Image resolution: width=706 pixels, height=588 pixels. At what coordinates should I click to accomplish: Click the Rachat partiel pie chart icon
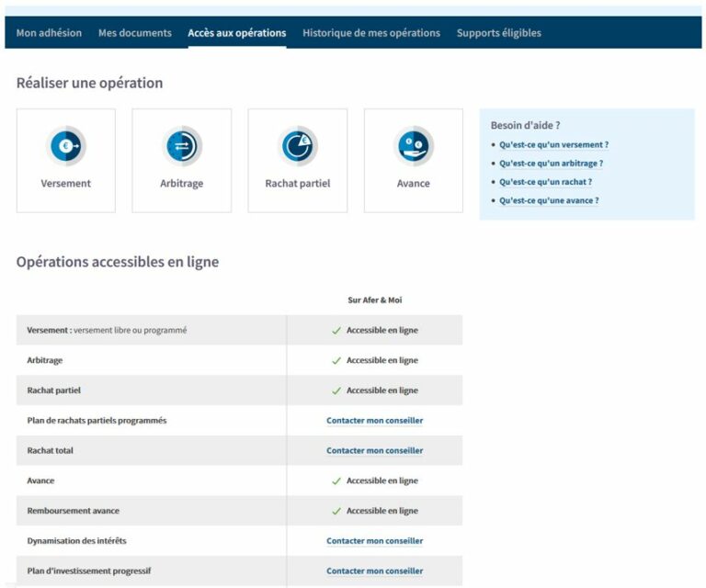[298, 146]
